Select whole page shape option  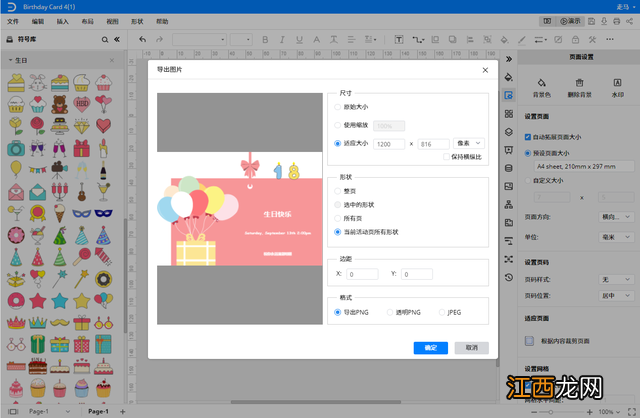point(337,191)
